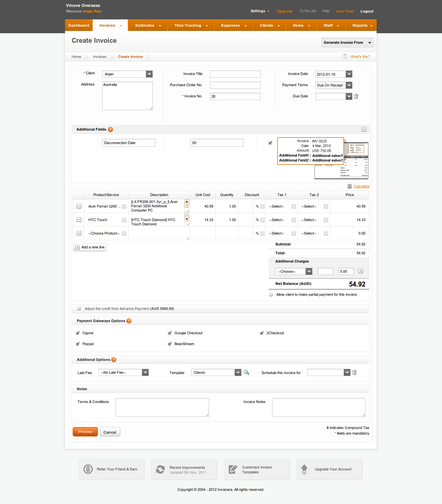Step up the Acer Ferrari description spinner
This screenshot has height=504, width=442.
click(x=187, y=201)
